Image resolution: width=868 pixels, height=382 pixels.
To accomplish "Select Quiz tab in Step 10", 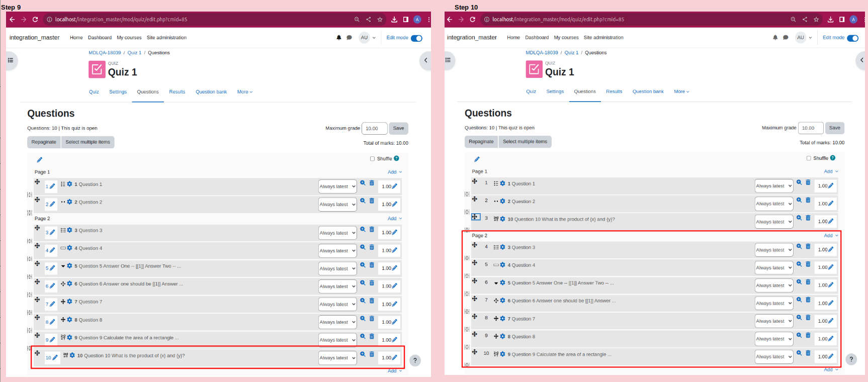I will [x=531, y=91].
